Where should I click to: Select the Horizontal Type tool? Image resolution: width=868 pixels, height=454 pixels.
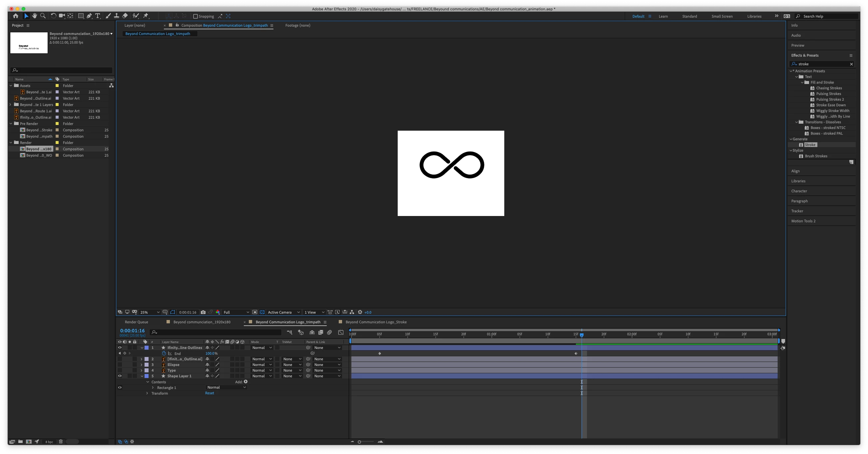tap(98, 16)
